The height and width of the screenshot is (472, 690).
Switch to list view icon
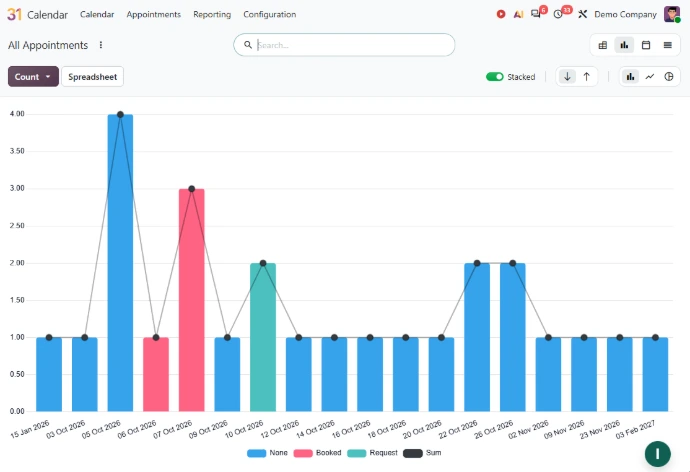click(668, 45)
